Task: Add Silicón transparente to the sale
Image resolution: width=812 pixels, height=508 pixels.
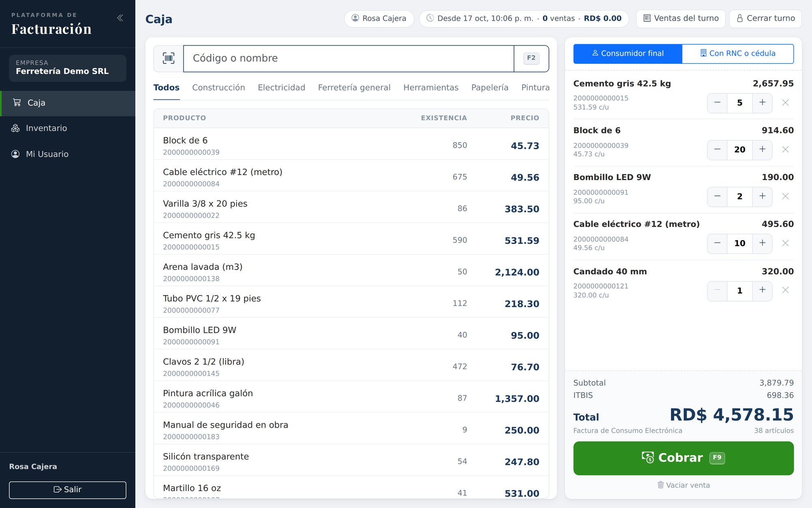Action: pos(351,460)
